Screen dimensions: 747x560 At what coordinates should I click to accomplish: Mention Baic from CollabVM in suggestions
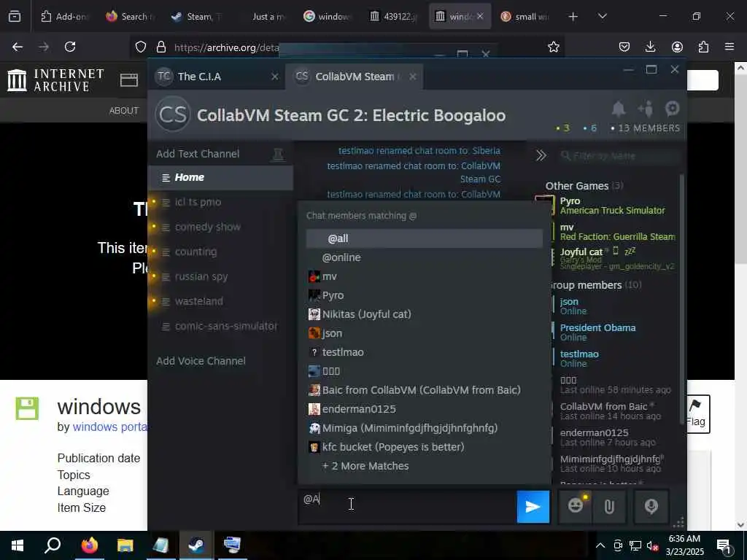coord(424,390)
